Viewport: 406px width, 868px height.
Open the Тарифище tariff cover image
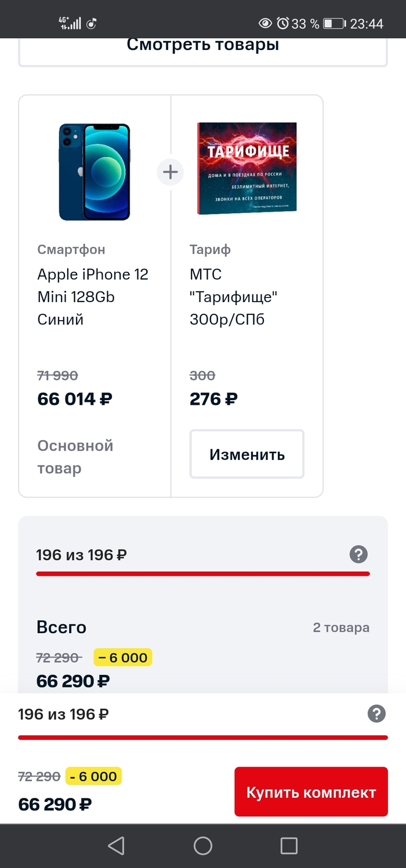[247, 168]
